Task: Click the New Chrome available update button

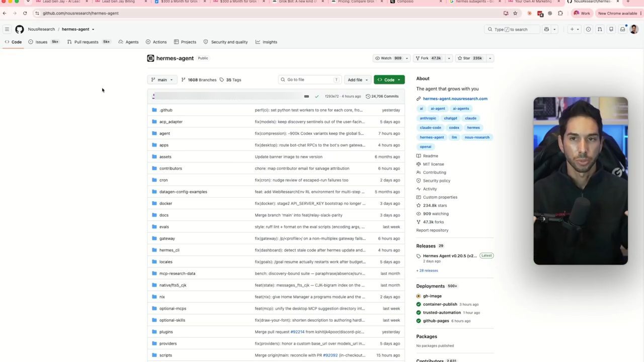Action: [x=617, y=13]
